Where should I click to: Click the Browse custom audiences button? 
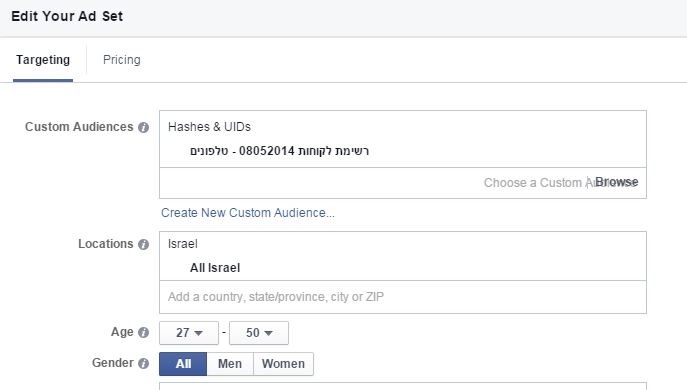[616, 182]
